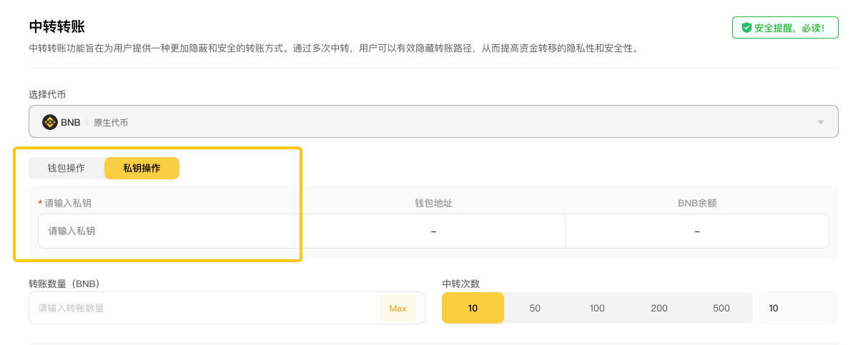The image size is (868, 345).
Task: Click the BNB余额 display cell
Action: (x=696, y=231)
